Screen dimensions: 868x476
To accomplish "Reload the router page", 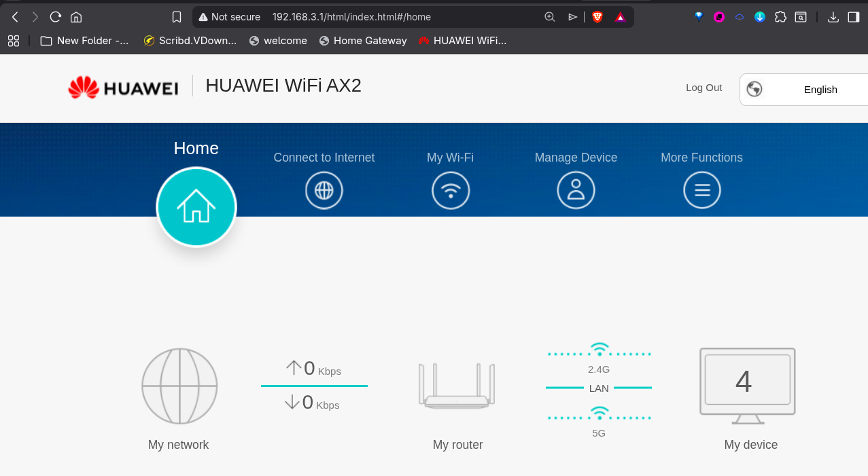I will pyautogui.click(x=54, y=16).
